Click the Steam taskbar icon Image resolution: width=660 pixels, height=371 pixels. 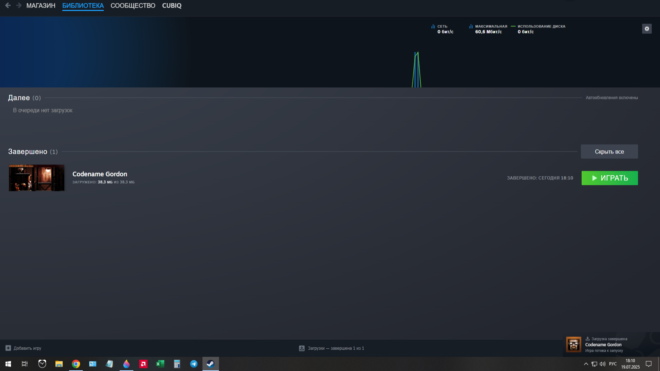[210, 364]
